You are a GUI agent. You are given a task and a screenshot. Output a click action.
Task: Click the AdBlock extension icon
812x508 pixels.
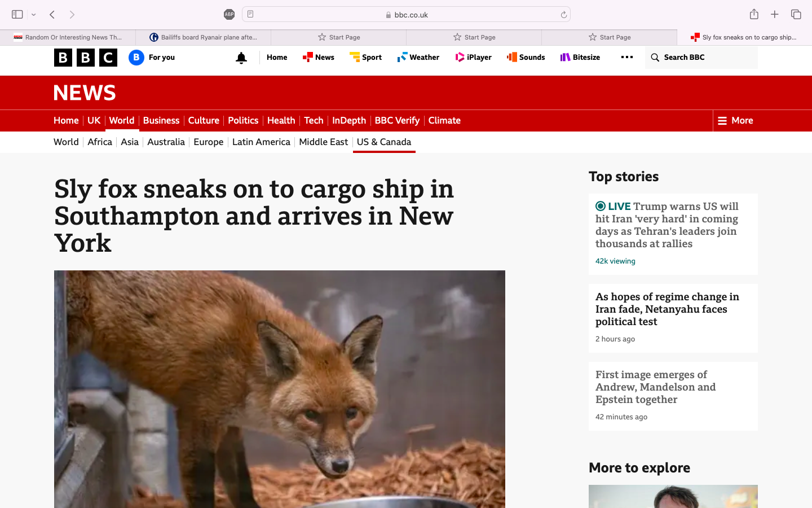(x=229, y=14)
